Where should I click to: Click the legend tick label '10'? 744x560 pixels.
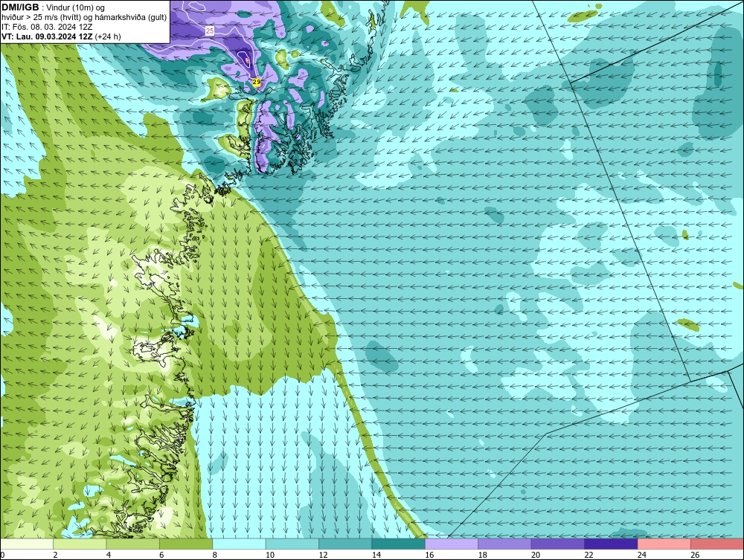[x=269, y=555]
